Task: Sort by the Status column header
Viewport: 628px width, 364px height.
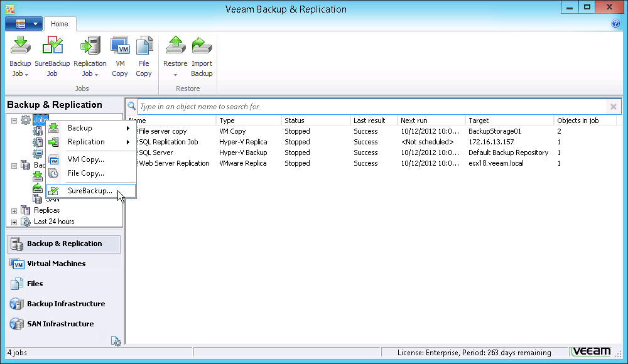Action: (x=316, y=120)
